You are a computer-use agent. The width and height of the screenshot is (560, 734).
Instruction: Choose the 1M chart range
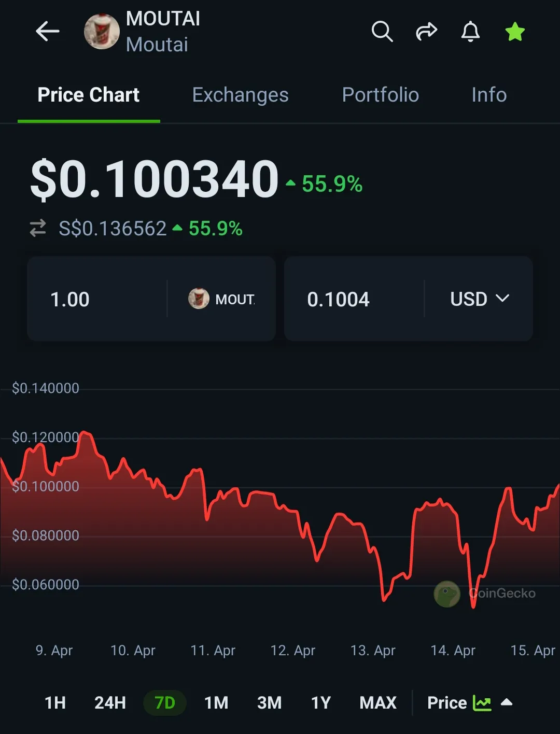click(x=216, y=703)
